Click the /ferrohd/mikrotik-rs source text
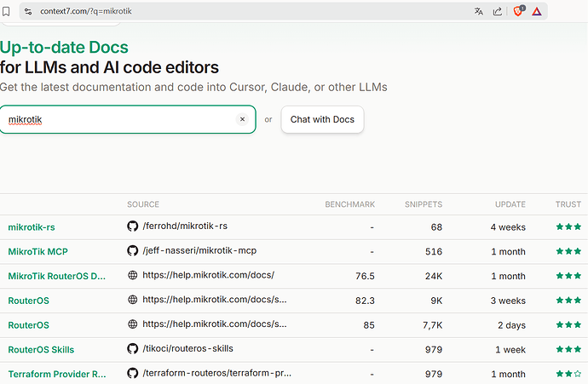This screenshot has width=588, height=384. [x=185, y=226]
